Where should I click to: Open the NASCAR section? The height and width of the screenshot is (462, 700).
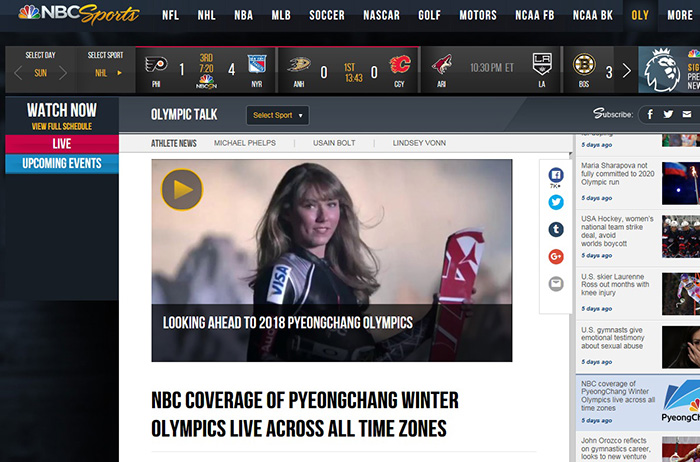click(x=381, y=15)
